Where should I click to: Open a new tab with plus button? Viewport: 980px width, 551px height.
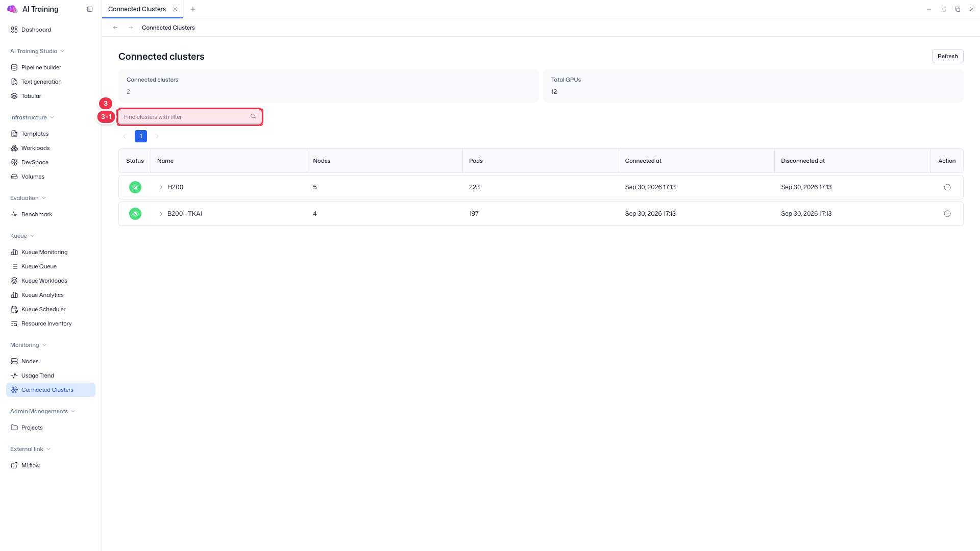193,9
